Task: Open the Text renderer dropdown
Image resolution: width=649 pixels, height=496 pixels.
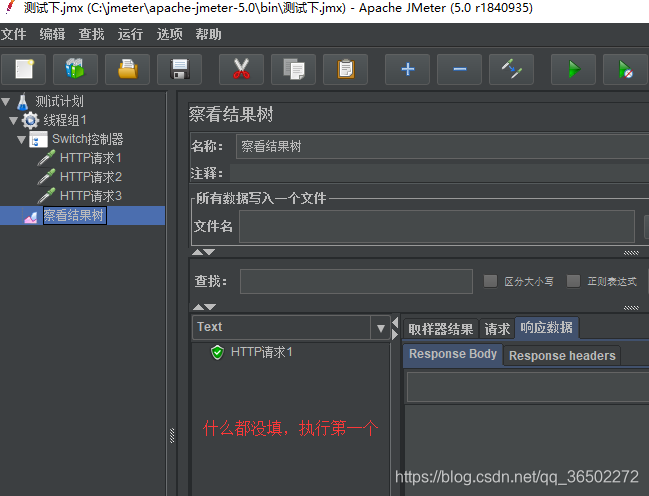Action: [x=381, y=328]
